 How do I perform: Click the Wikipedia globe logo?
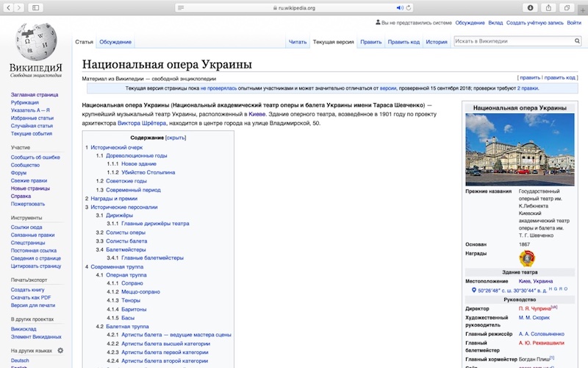(36, 41)
